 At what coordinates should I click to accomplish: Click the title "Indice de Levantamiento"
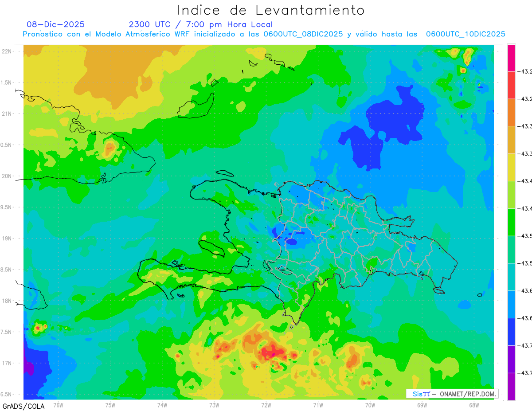pos(271,10)
